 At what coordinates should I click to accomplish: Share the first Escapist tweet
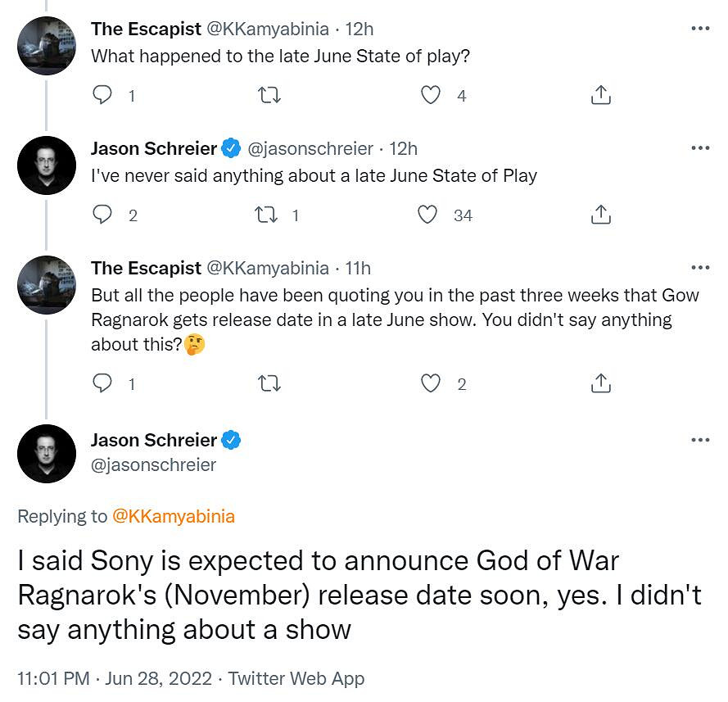point(600,96)
